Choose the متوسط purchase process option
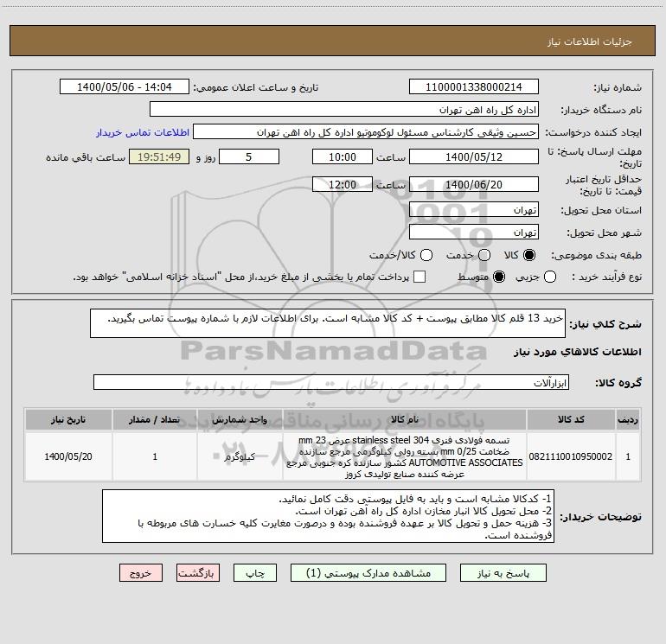666x644 pixels. (x=499, y=277)
